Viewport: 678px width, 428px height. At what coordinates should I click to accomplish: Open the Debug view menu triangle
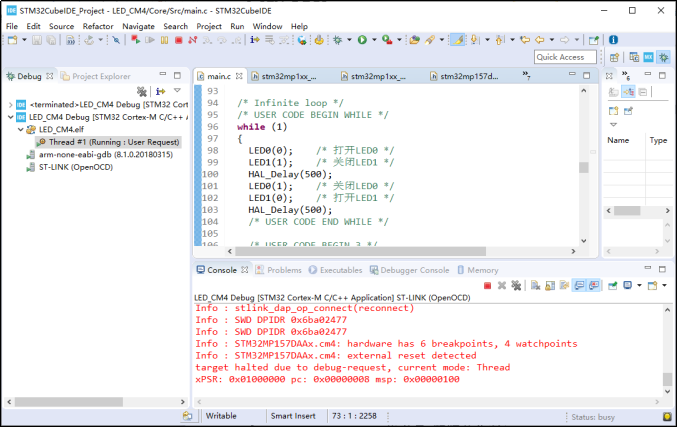pos(177,91)
